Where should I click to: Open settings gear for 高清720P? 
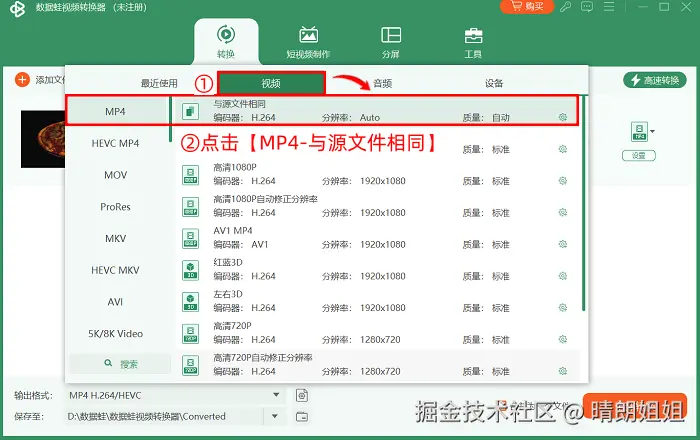pos(562,339)
